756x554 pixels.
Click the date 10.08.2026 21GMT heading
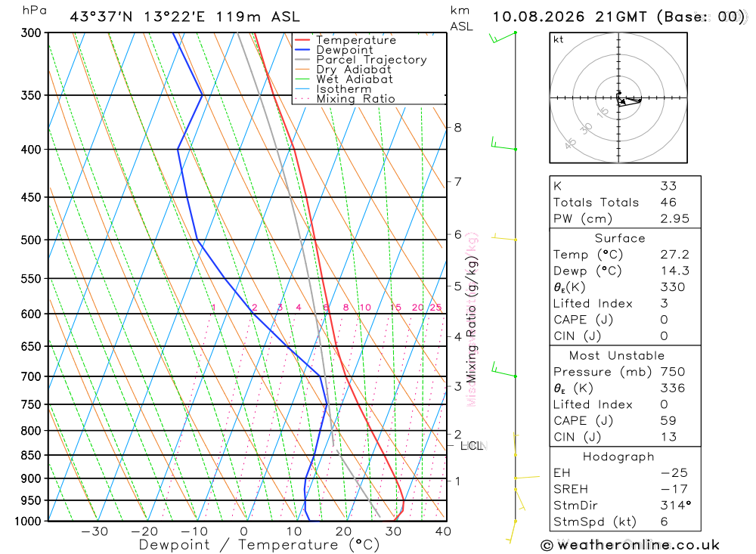[x=569, y=17]
